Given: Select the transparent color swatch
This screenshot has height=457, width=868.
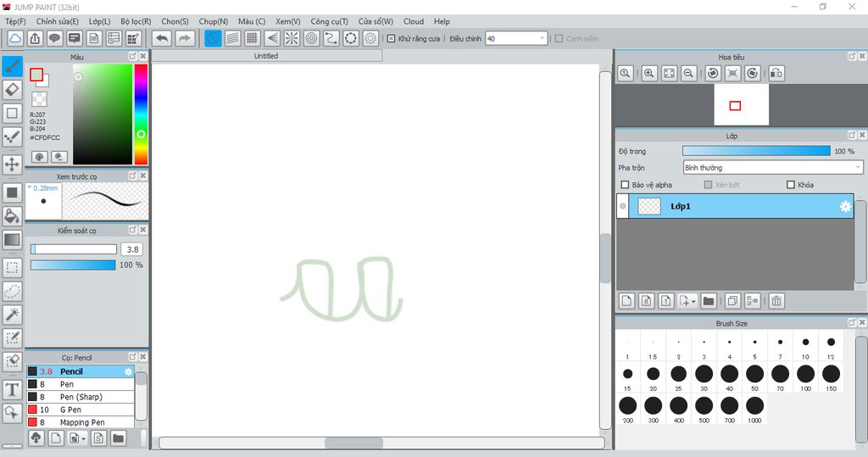Looking at the screenshot, I should (x=39, y=99).
